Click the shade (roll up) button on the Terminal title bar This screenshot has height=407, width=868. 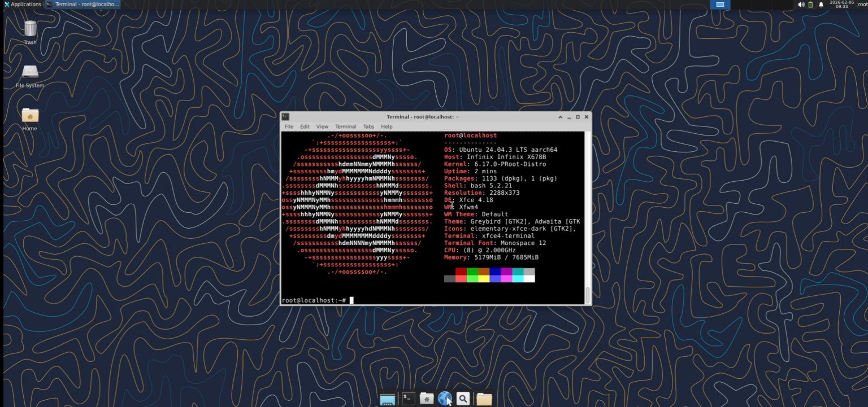(561, 117)
